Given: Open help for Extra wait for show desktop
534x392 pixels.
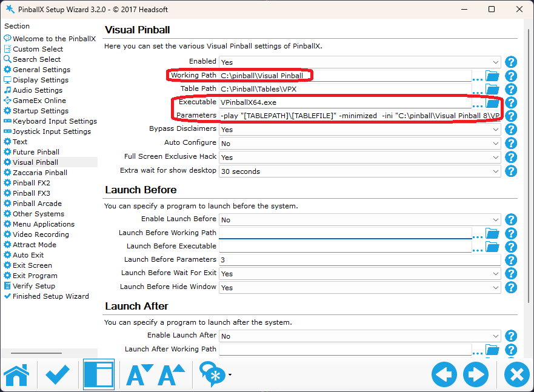Looking at the screenshot, I should pos(511,171).
